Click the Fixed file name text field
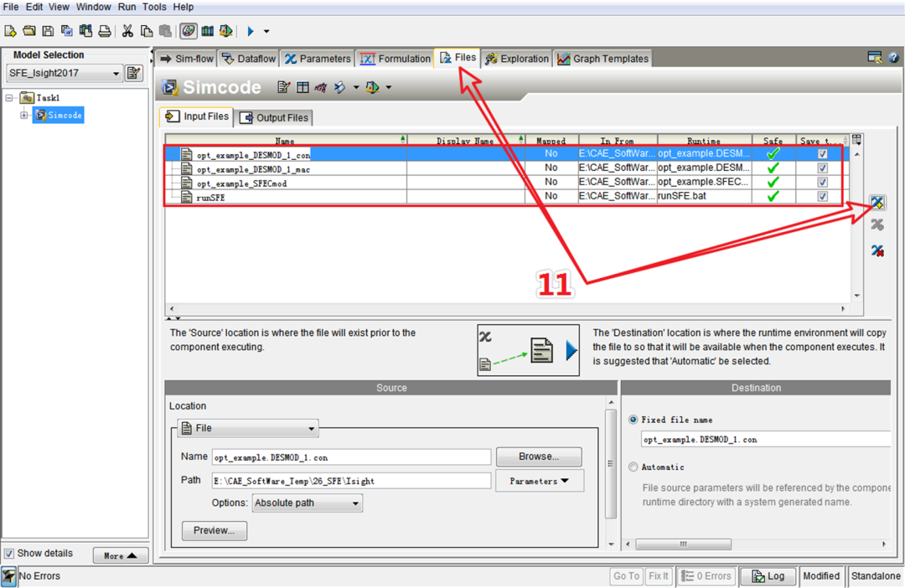This screenshot has height=588, width=905. point(765,439)
